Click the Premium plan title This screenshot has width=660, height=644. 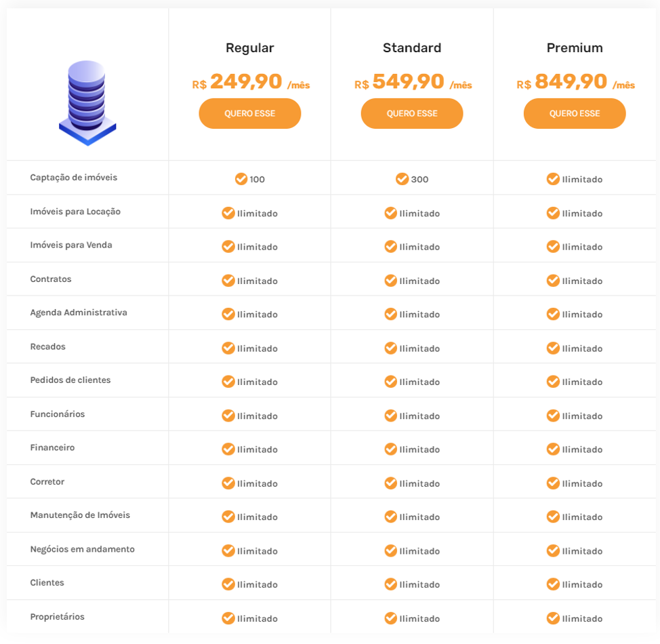click(x=575, y=48)
